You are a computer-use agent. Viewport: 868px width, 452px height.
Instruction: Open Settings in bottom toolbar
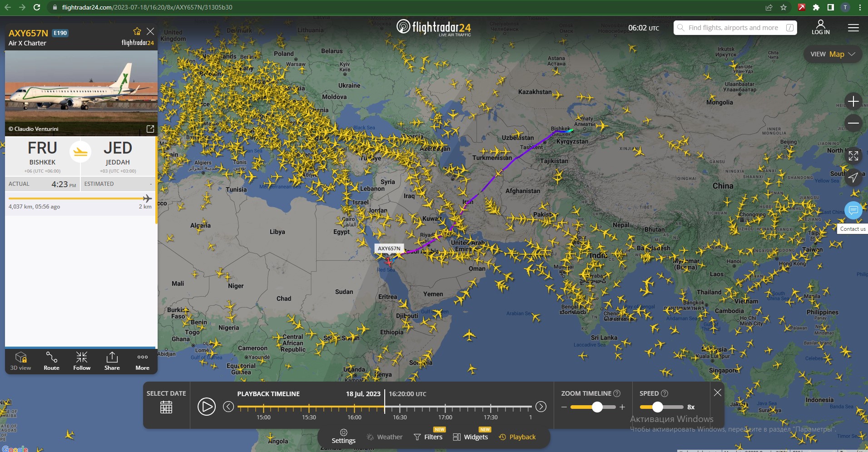point(343,437)
